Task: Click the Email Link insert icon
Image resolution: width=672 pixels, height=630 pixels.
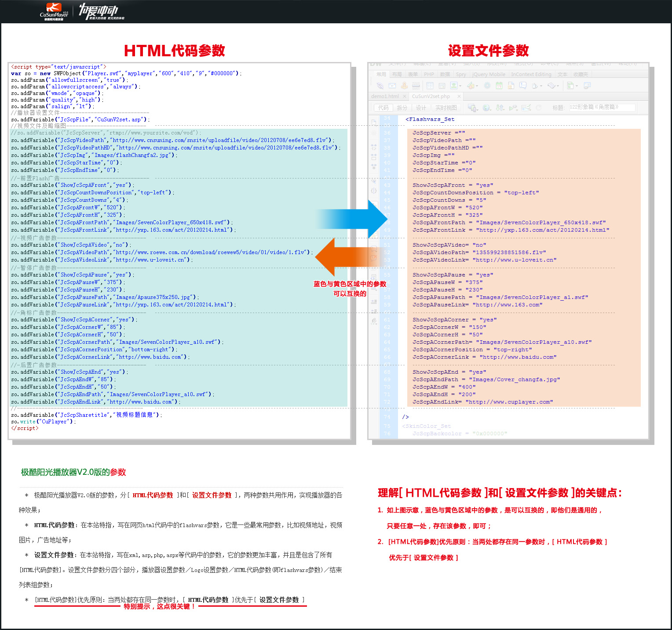Action: tap(392, 86)
